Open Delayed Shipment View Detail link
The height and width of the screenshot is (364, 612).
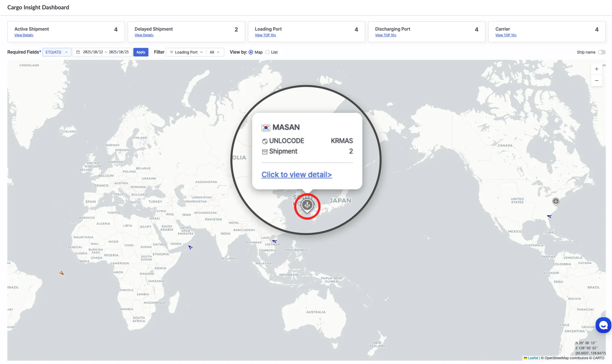click(x=144, y=35)
